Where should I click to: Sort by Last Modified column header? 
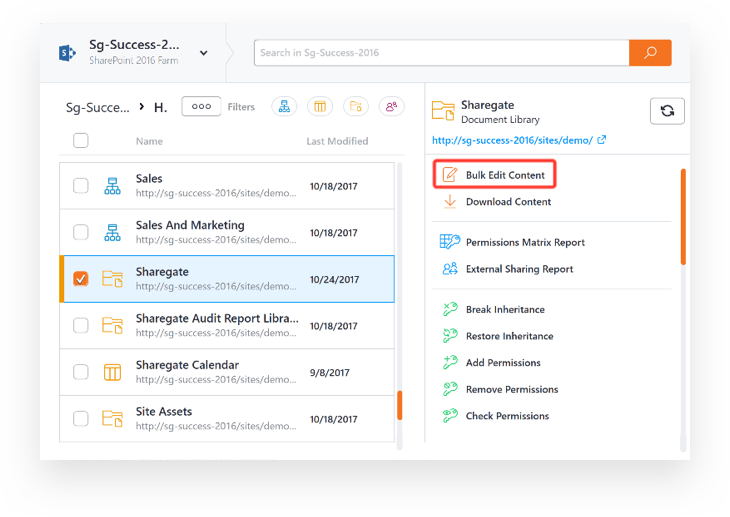337,141
